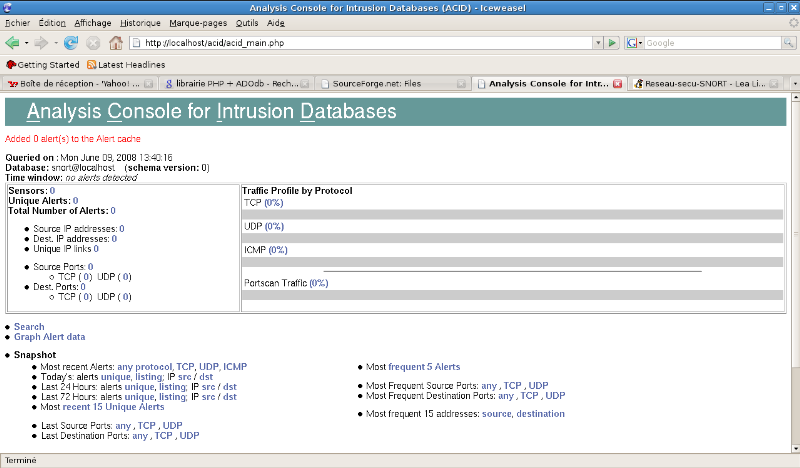Click the Stop loading icon
The image size is (800, 468).
(93, 43)
